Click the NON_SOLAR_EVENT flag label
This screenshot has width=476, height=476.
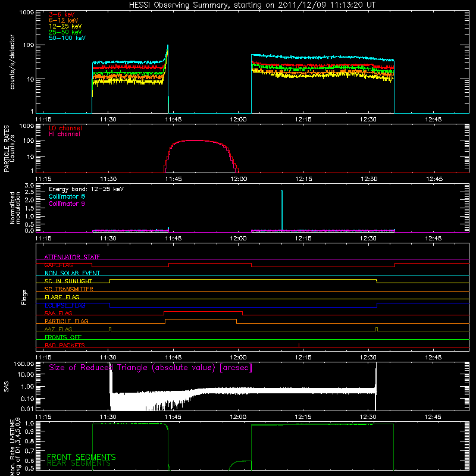point(72,273)
